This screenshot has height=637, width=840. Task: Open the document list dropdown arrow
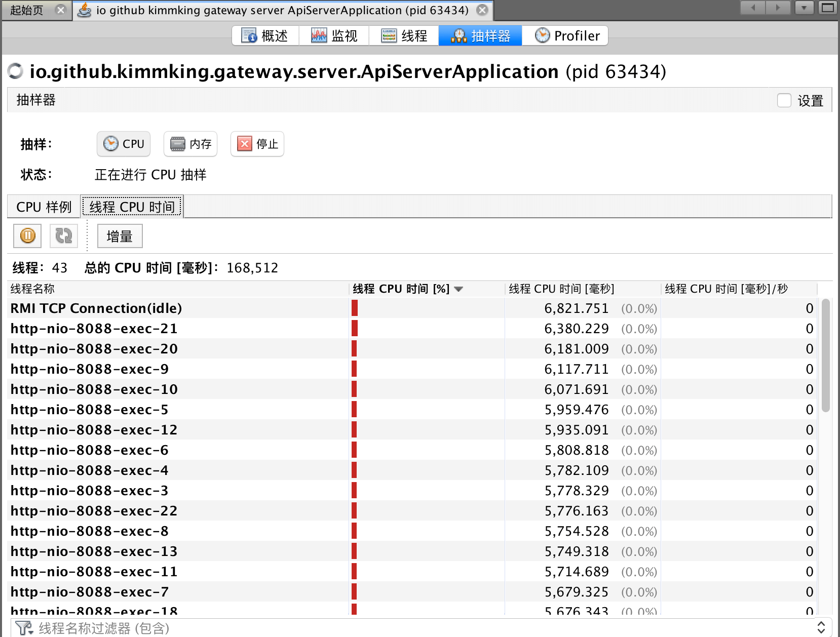pyautogui.click(x=804, y=8)
